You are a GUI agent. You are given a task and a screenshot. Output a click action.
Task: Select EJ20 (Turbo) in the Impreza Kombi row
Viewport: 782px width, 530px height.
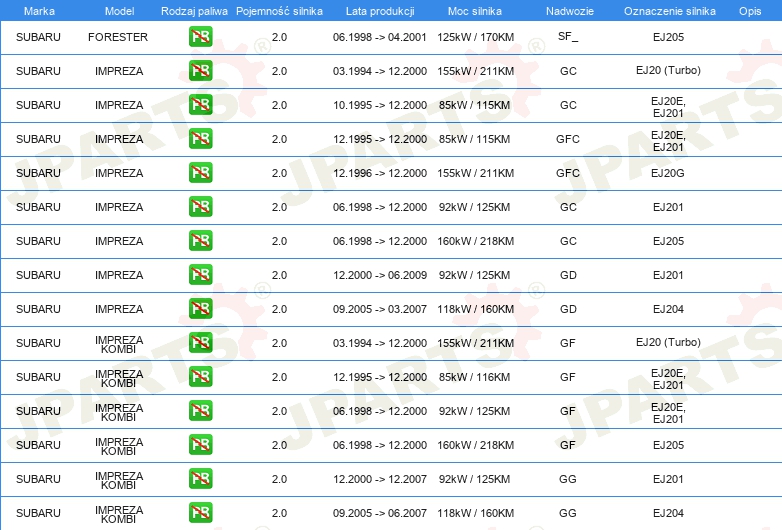pyautogui.click(x=668, y=343)
